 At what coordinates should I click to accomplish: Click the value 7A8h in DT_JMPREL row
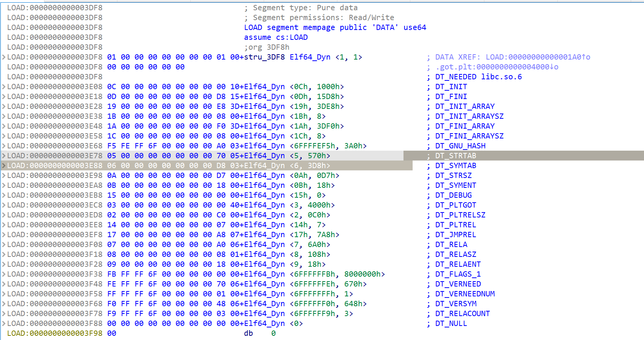(x=326, y=235)
